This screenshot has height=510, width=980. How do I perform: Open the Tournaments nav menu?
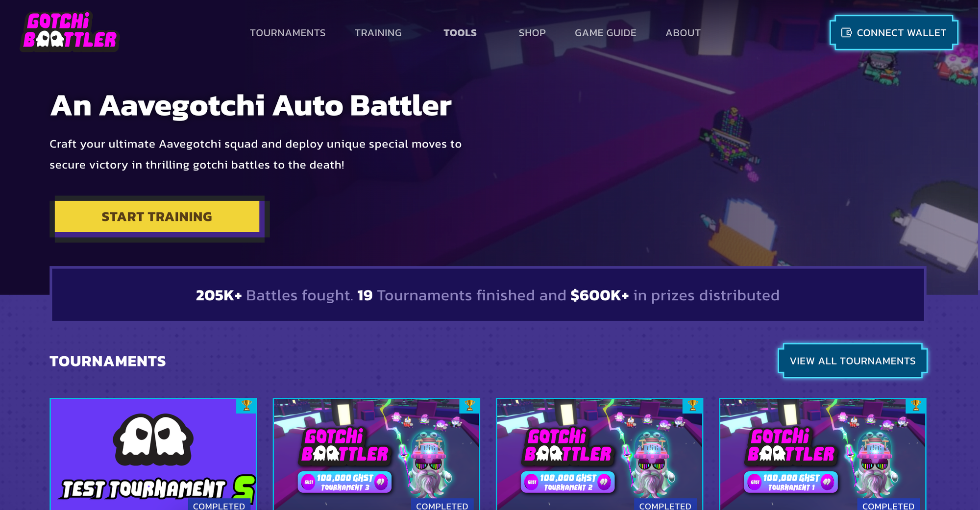click(x=288, y=33)
